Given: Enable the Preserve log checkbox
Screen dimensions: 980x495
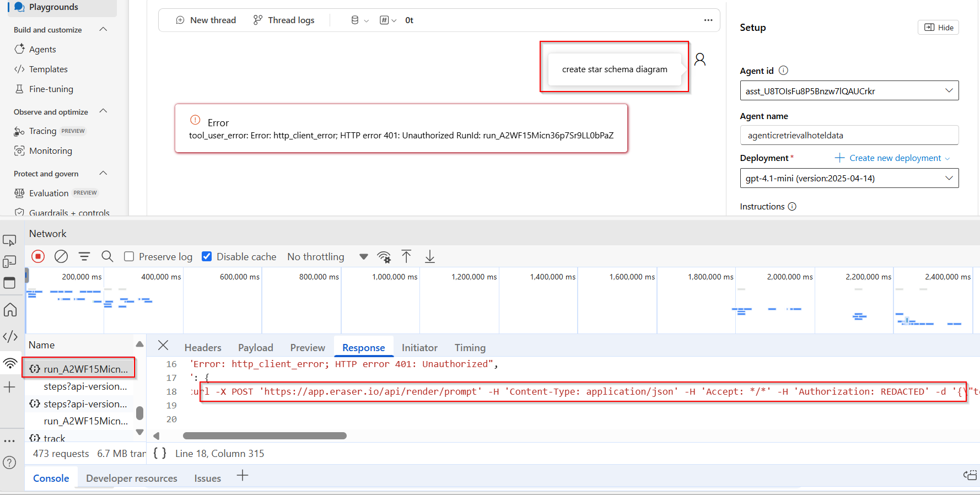Looking at the screenshot, I should [129, 256].
